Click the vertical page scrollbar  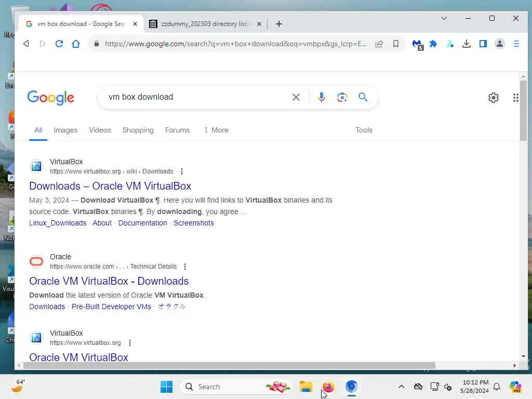pyautogui.click(x=523, y=110)
